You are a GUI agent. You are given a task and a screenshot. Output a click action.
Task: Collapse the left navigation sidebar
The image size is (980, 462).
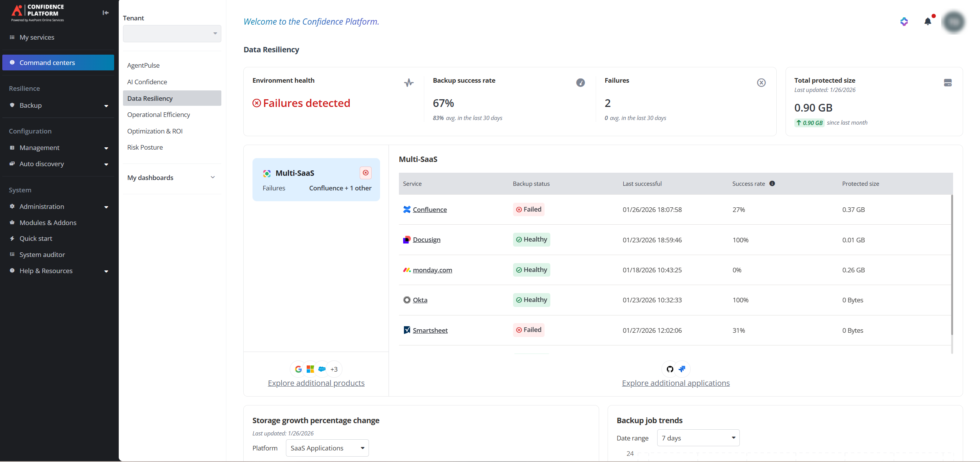coord(106,13)
